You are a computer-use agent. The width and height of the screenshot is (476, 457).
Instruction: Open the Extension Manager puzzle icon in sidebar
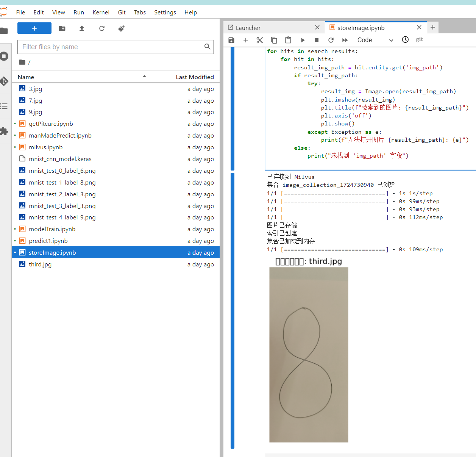[4, 131]
